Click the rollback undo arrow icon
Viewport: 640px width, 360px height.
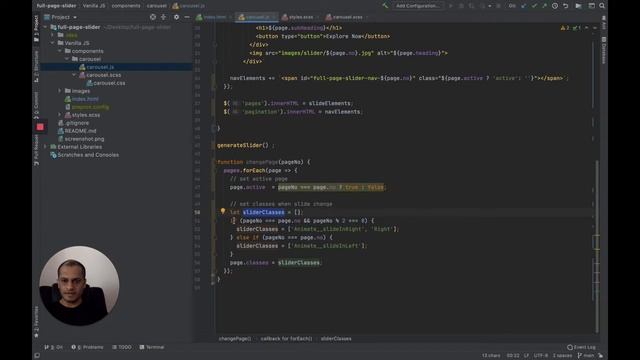click(x=566, y=6)
